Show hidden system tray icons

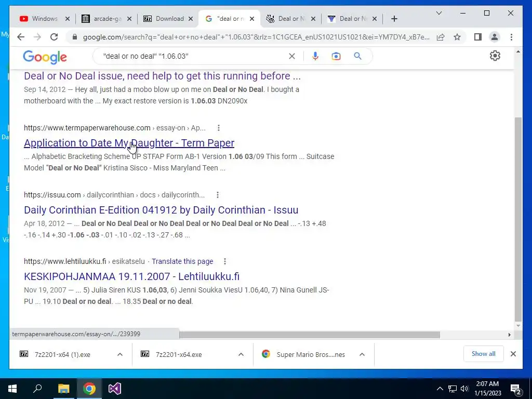point(440,389)
